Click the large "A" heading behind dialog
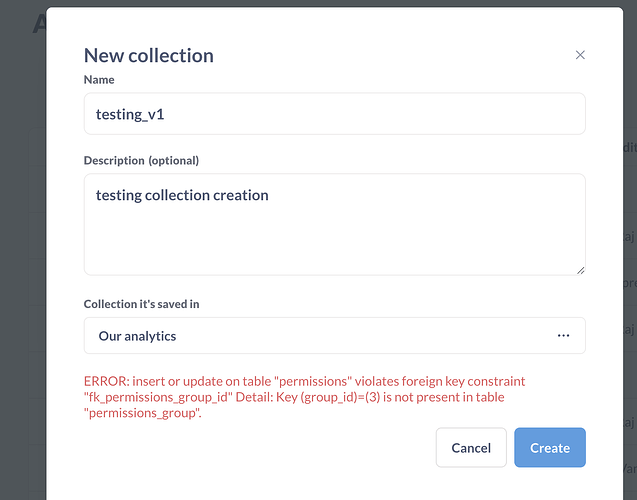637x500 pixels. [x=39, y=24]
